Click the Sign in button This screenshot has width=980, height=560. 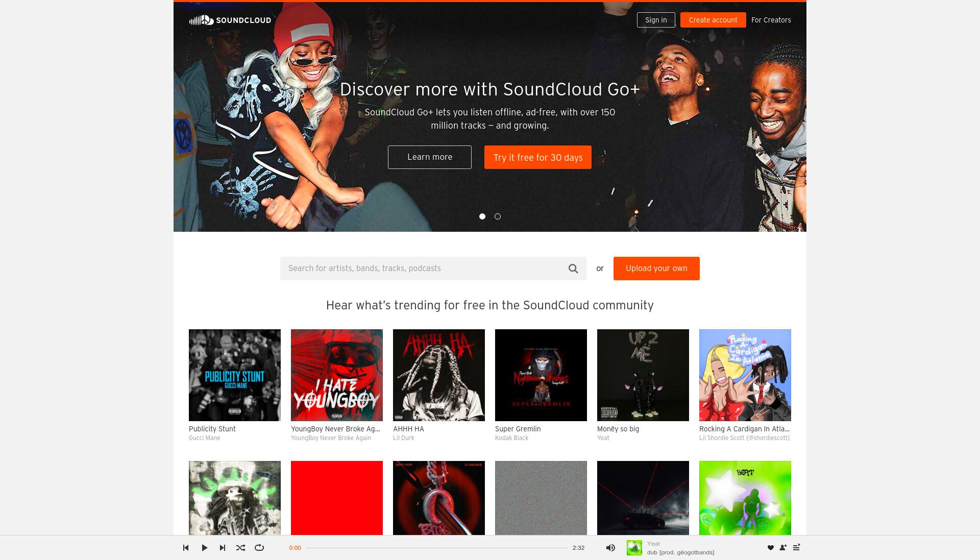656,20
